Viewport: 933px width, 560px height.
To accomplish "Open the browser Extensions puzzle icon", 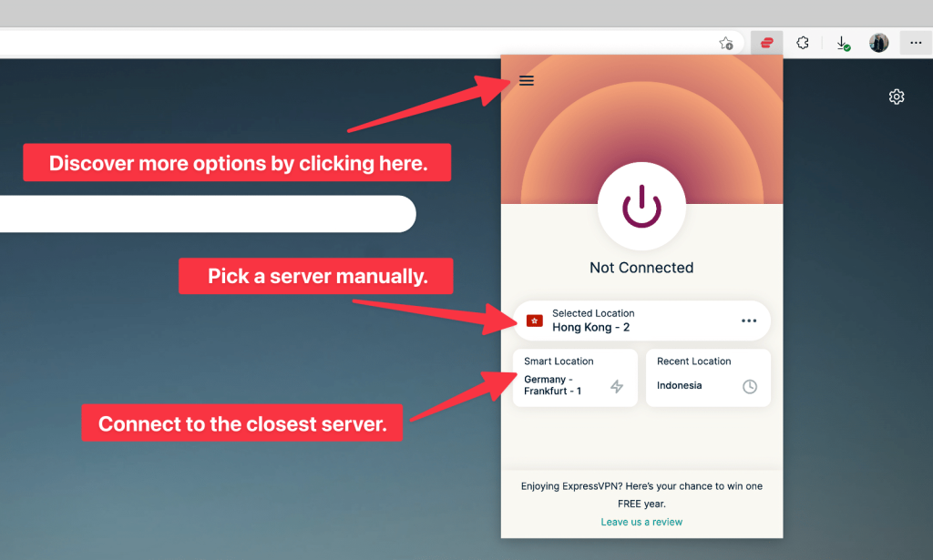I will coord(803,43).
